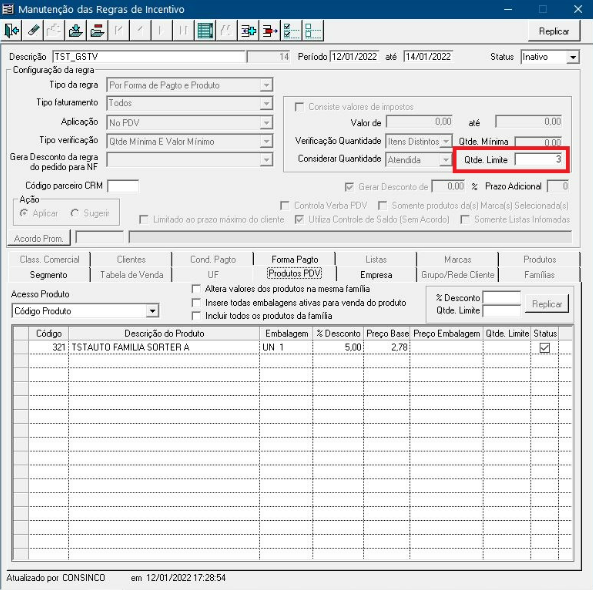Open Gera Desconto da regra dropdown

point(266,160)
